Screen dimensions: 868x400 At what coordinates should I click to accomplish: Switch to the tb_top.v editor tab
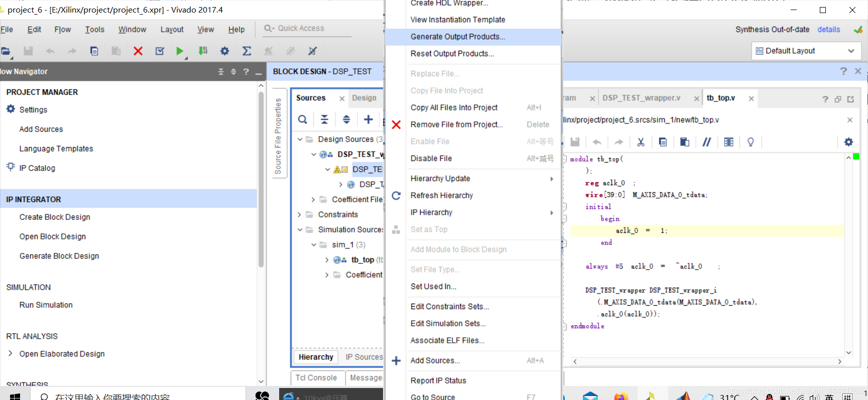coord(721,98)
